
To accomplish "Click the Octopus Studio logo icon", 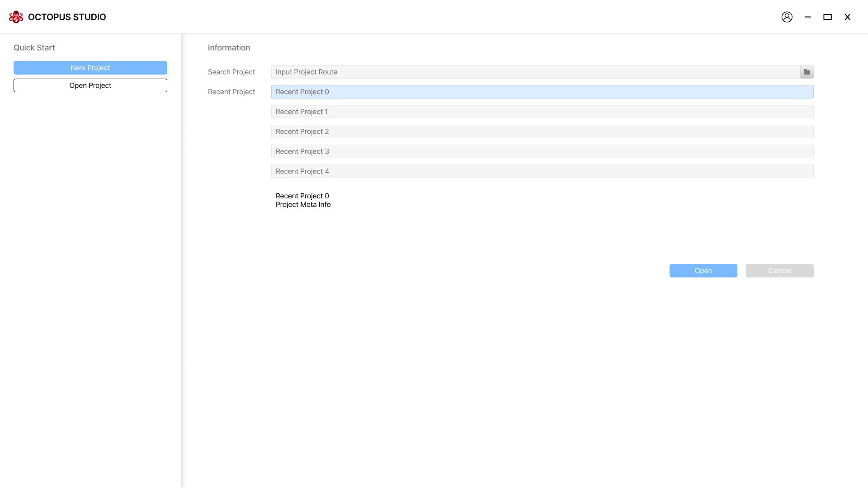I will click(x=16, y=17).
